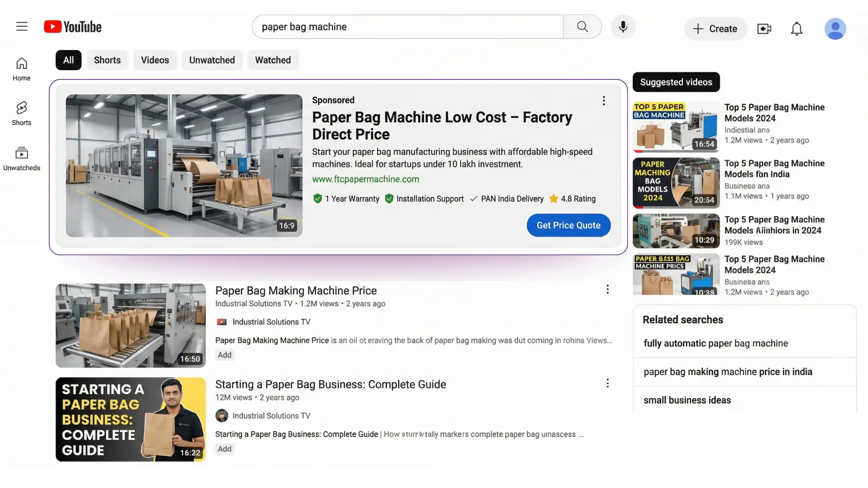The height and width of the screenshot is (488, 868).
Task: Open the user avatar account menu
Action: coord(835,29)
